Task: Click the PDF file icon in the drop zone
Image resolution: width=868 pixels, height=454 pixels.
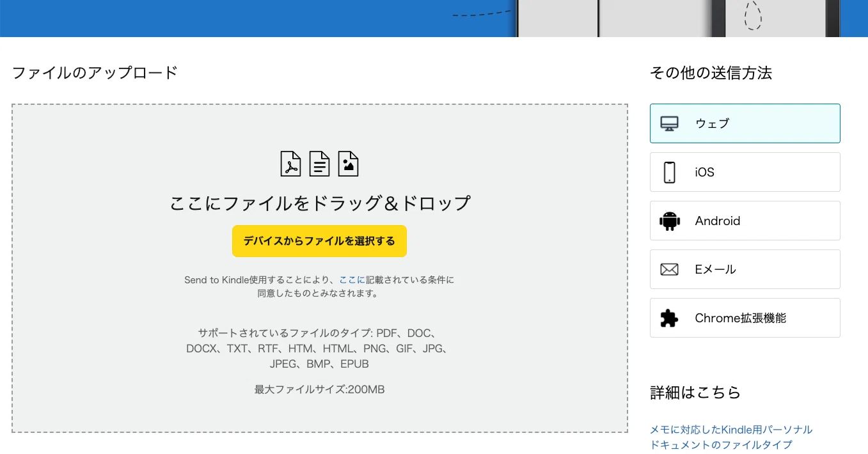Action: coord(291,164)
